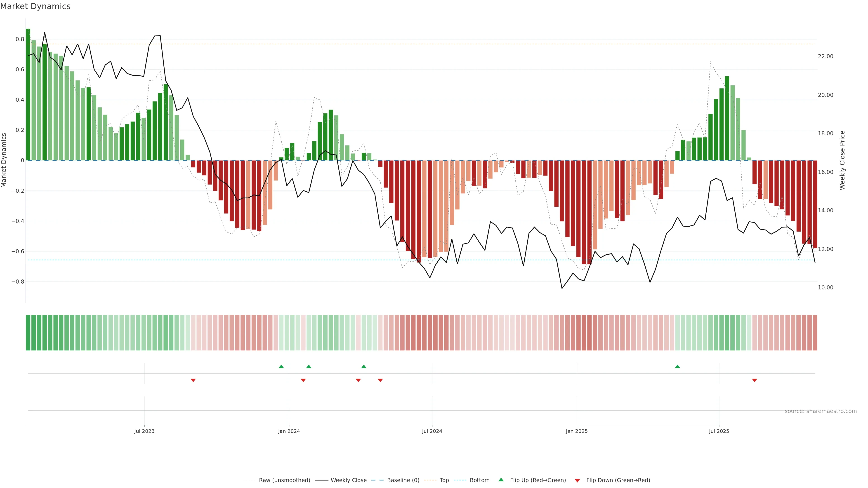The width and height of the screenshot is (868, 488).
Task: Click the green flip-up marker just after Jan 2024
Action: click(x=309, y=366)
